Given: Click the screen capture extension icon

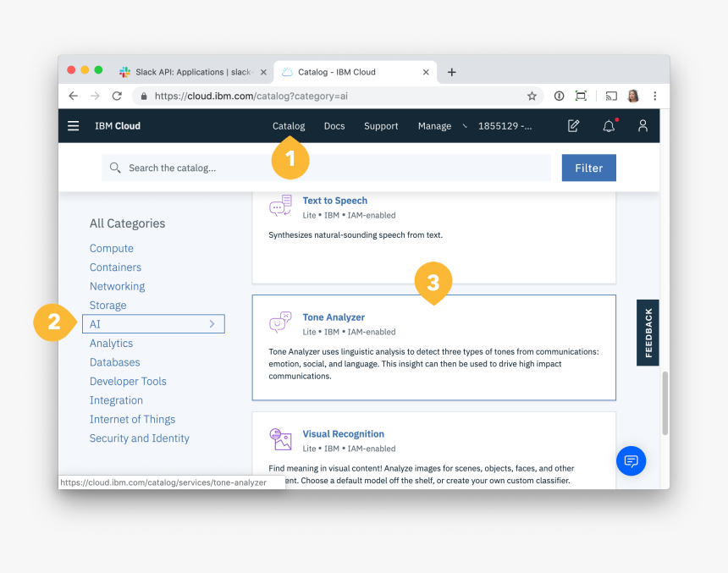Looking at the screenshot, I should tap(581, 96).
